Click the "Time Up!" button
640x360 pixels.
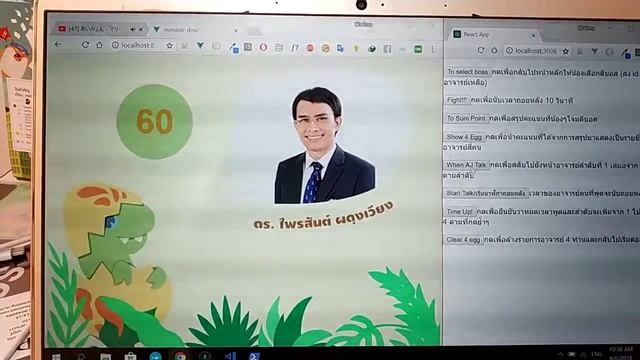459,211
